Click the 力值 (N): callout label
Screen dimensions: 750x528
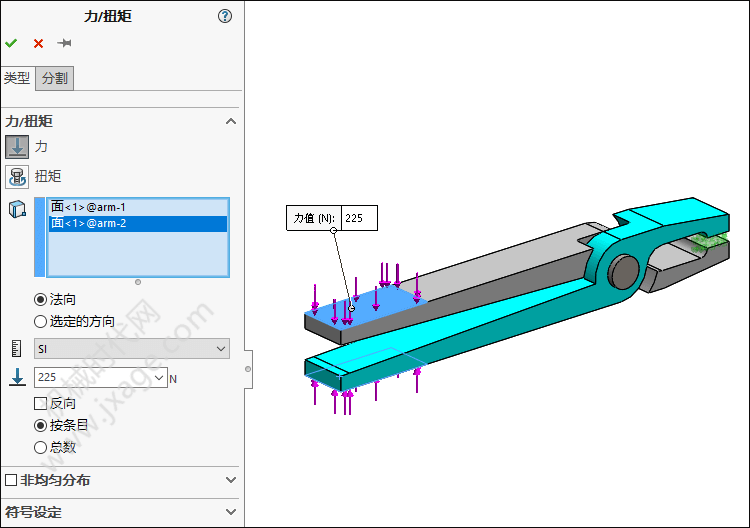pyautogui.click(x=314, y=218)
